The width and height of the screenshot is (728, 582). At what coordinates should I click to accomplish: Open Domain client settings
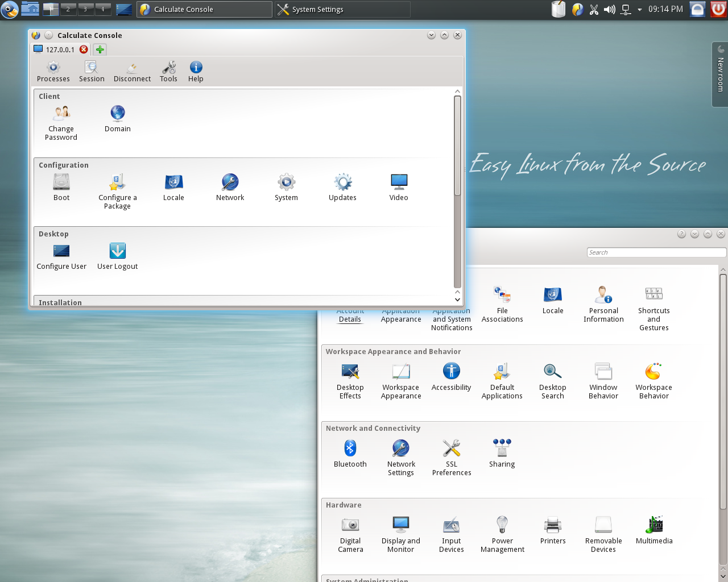pos(118,119)
